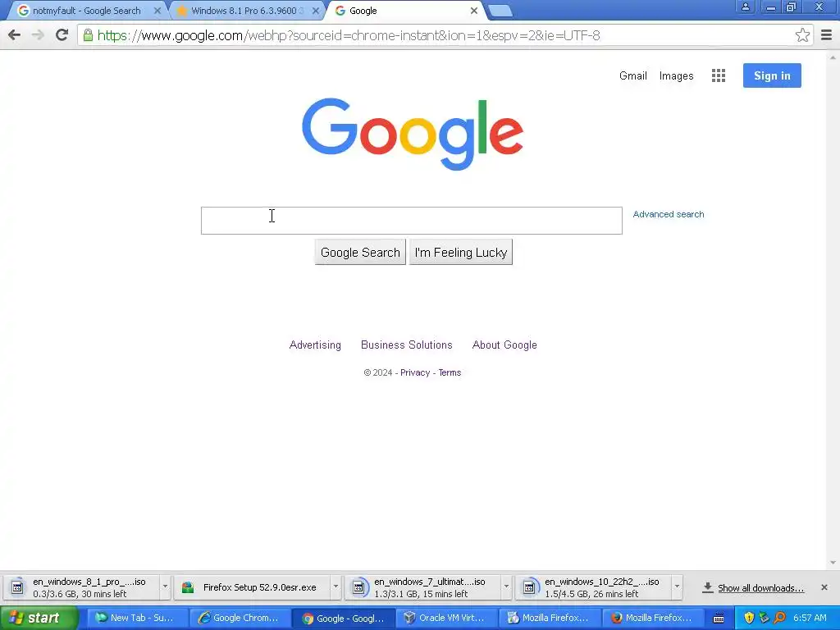Expand options for en_windows_7_ultimat download
This screenshot has height=630, width=840.
tap(506, 587)
